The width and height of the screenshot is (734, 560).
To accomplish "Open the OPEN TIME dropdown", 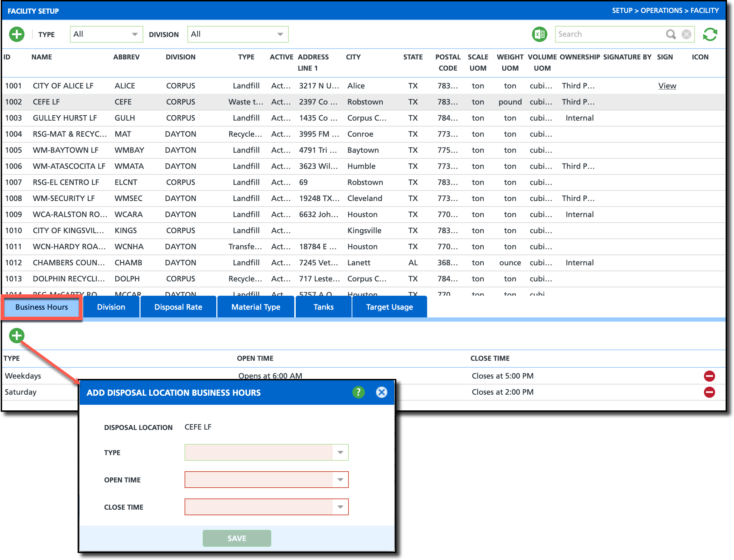I will (x=340, y=480).
